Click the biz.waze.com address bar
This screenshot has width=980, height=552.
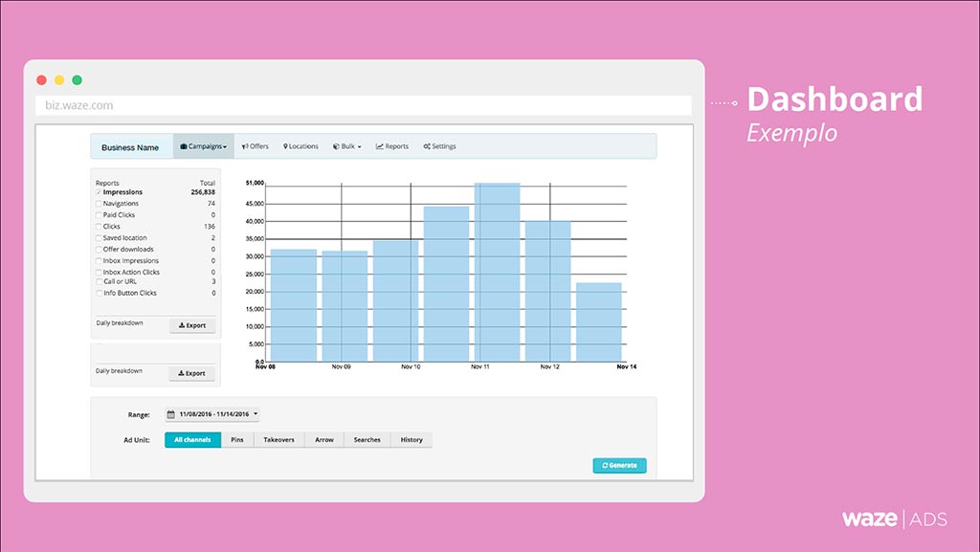[x=364, y=105]
